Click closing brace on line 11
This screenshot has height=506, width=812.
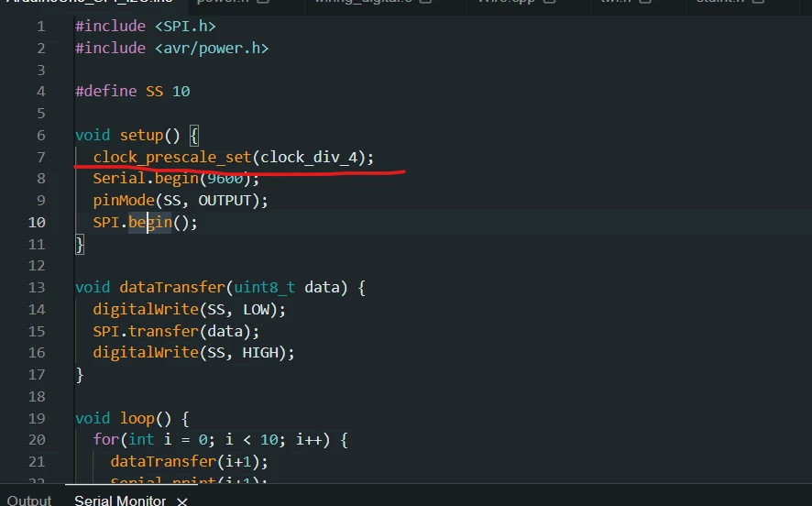(79, 245)
